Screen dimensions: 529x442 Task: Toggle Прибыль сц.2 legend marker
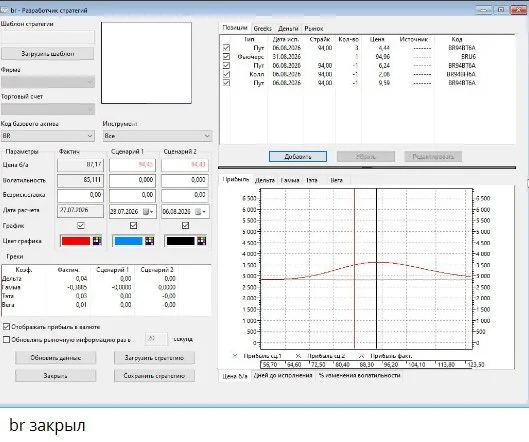pyautogui.click(x=298, y=356)
